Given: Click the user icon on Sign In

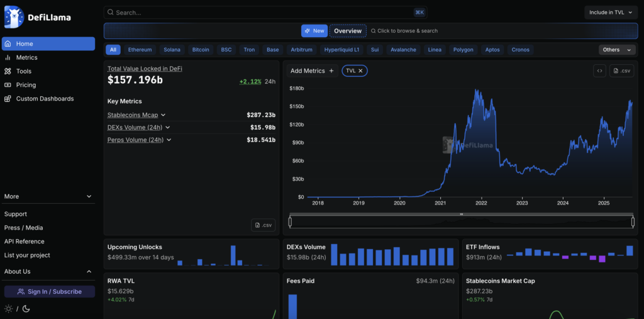Looking at the screenshot, I should click(x=21, y=291).
